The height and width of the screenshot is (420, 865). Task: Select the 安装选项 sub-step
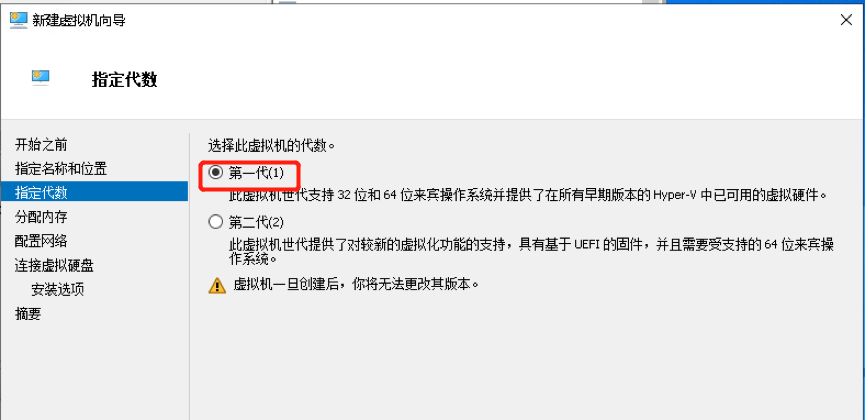pos(58,290)
